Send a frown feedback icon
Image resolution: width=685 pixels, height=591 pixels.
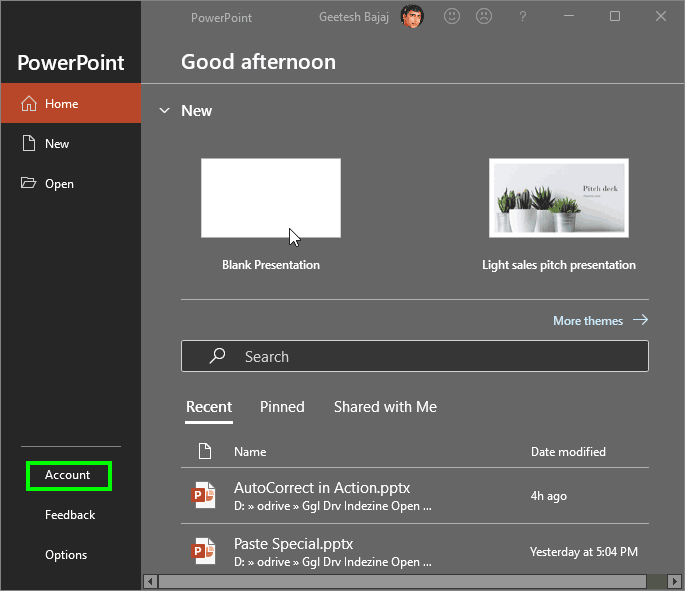click(x=484, y=17)
